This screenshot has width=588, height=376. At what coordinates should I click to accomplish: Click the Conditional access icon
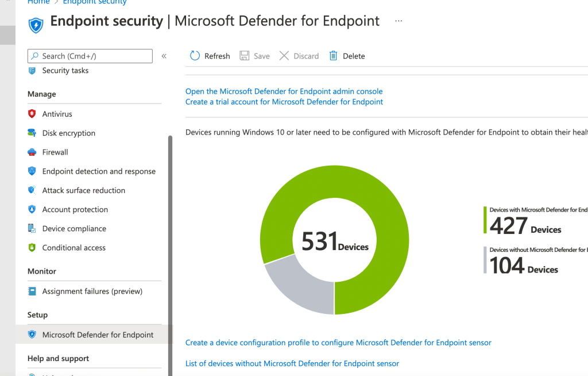[32, 248]
